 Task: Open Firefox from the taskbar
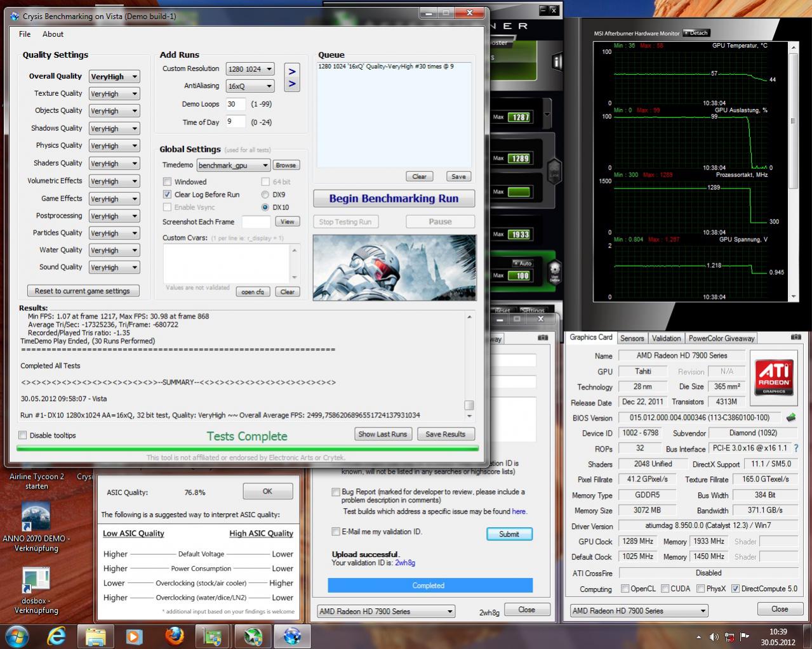(x=173, y=636)
